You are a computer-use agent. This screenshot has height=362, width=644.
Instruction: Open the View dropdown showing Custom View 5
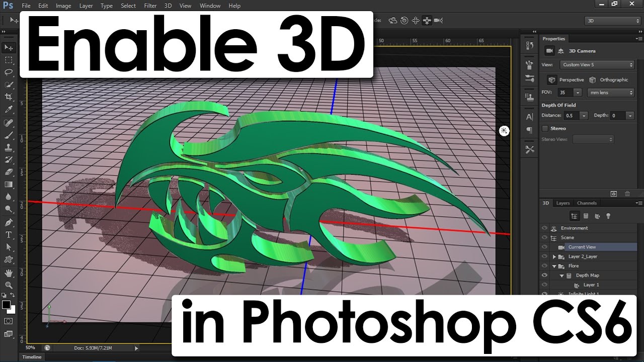597,65
